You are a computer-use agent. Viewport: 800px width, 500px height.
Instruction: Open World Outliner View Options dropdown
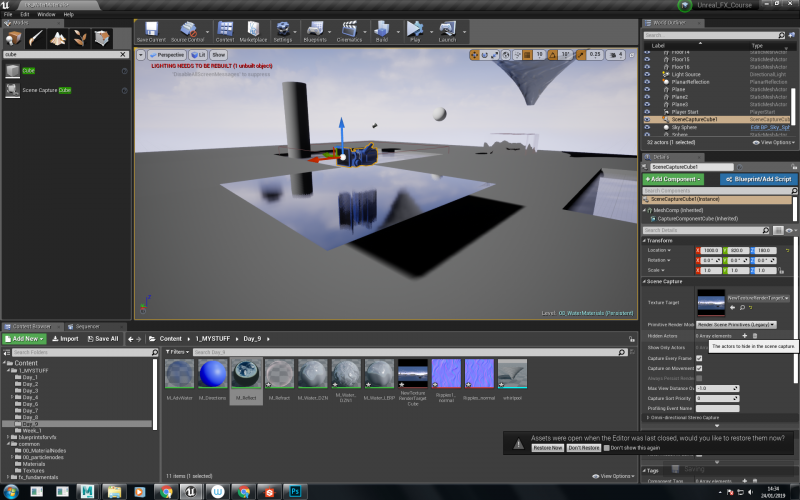pyautogui.click(x=773, y=142)
